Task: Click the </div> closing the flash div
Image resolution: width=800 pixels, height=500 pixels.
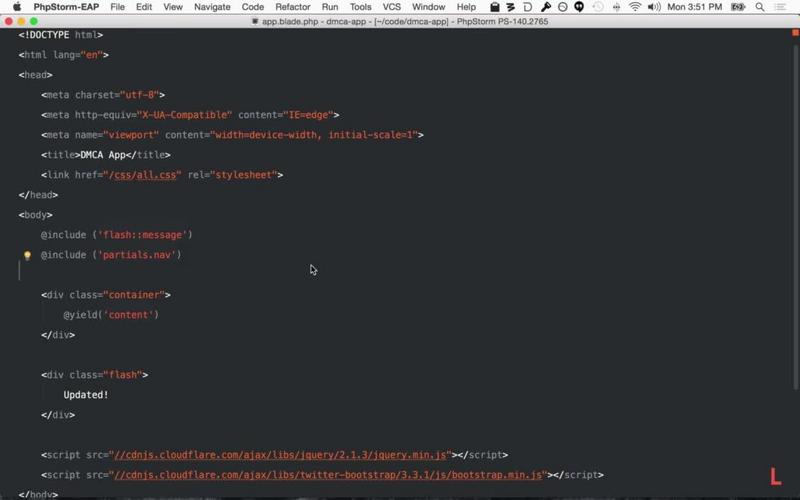Action: 58,415
